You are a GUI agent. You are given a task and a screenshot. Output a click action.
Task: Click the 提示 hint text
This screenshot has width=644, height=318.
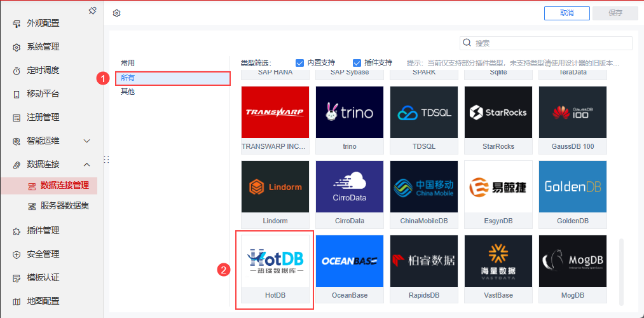[512, 63]
